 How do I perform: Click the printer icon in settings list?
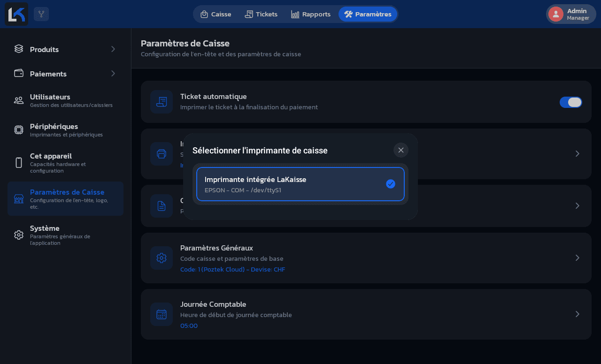pyautogui.click(x=162, y=154)
